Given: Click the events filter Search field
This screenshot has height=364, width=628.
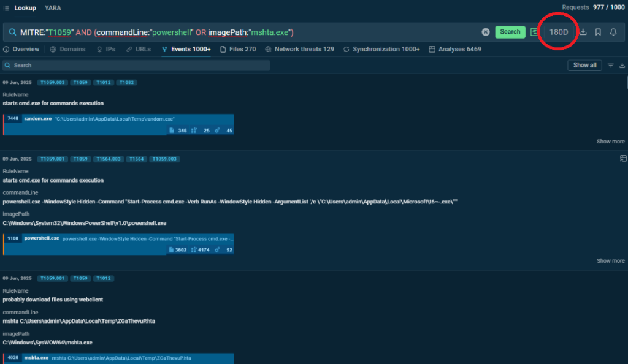Looking at the screenshot, I should [x=136, y=65].
